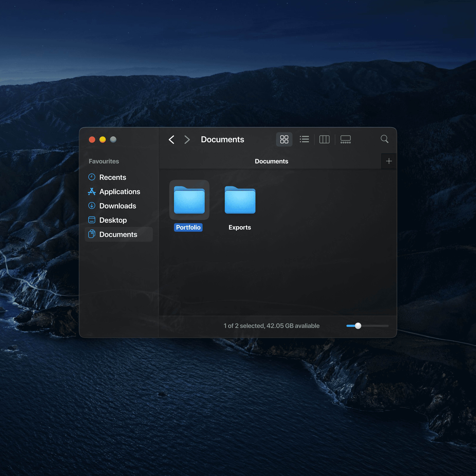Click the Portfolio folder name label

pyautogui.click(x=188, y=227)
